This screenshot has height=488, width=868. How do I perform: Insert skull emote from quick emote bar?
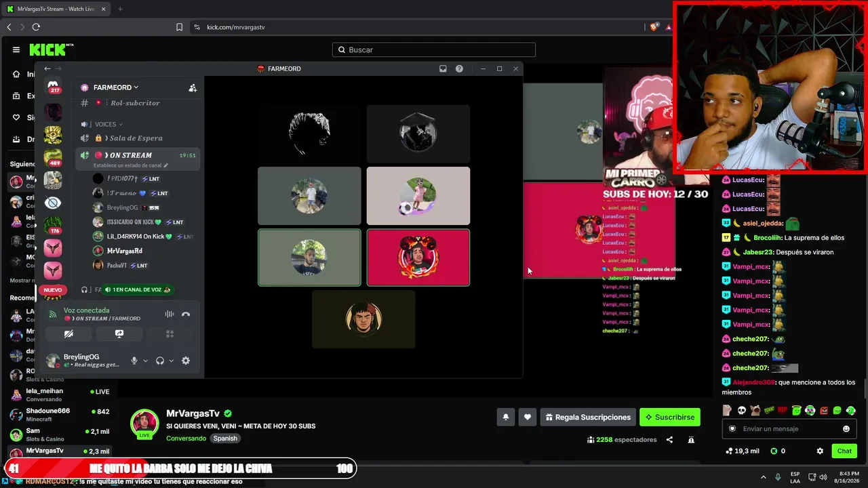click(x=741, y=411)
